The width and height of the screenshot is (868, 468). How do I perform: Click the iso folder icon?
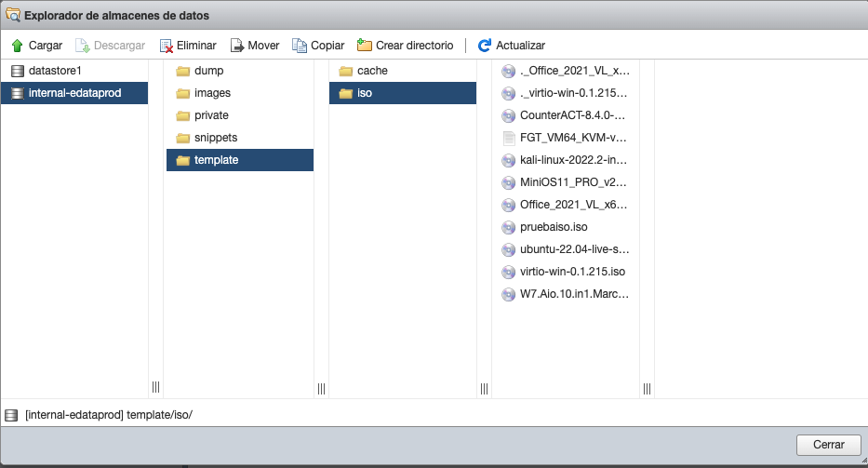coord(346,93)
